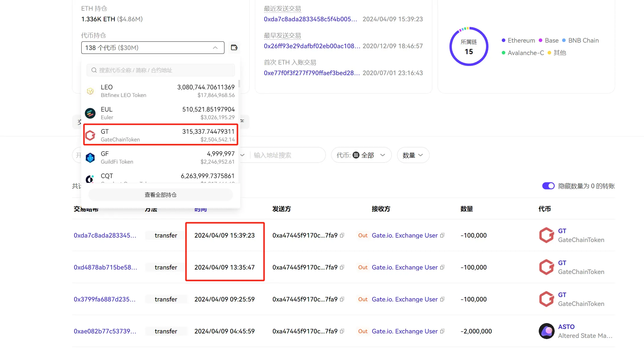Click the -2,000,000 amount cell
The image size is (644, 350).
click(x=476, y=331)
